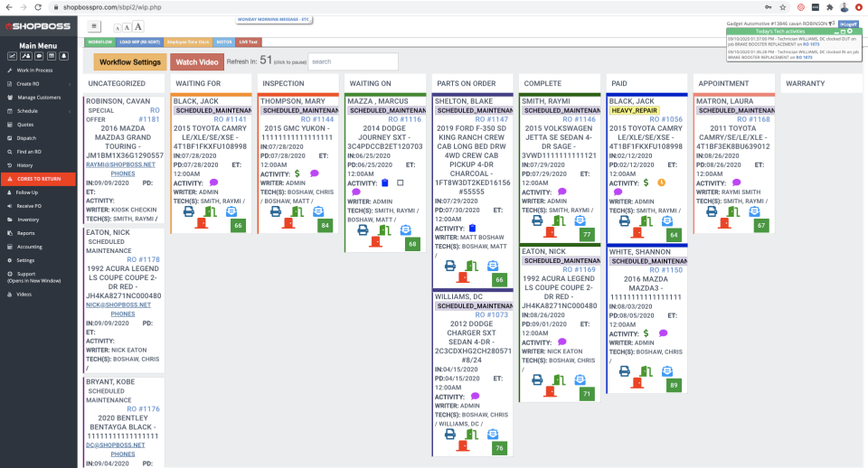Open Work In Process in sidebar
This screenshot has height=468, width=868.
(35, 70)
